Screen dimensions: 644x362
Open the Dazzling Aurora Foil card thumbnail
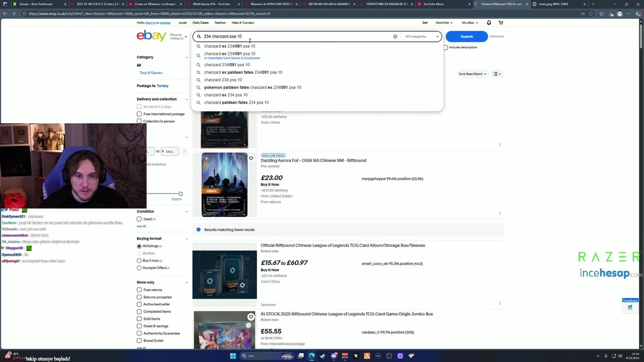[x=224, y=185]
